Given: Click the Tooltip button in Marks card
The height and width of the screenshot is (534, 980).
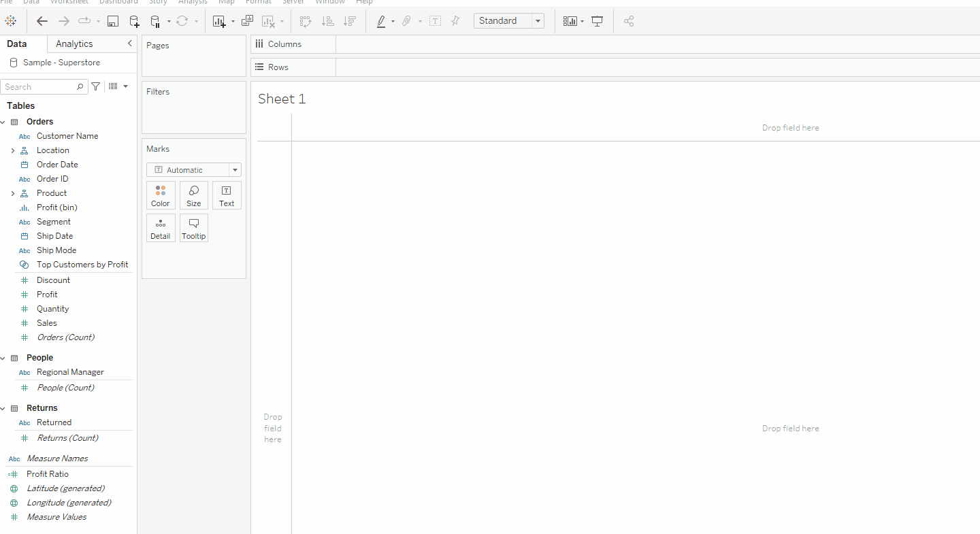Looking at the screenshot, I should pyautogui.click(x=194, y=229).
